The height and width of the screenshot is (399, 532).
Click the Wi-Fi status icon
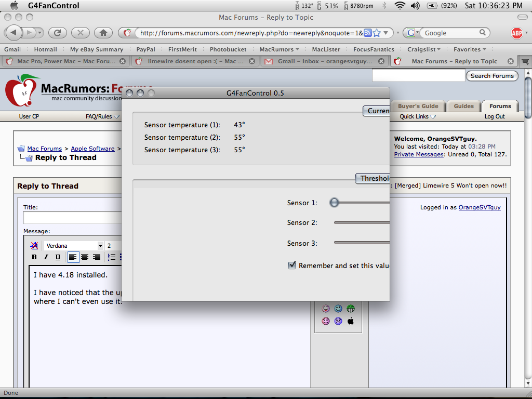click(400, 5)
